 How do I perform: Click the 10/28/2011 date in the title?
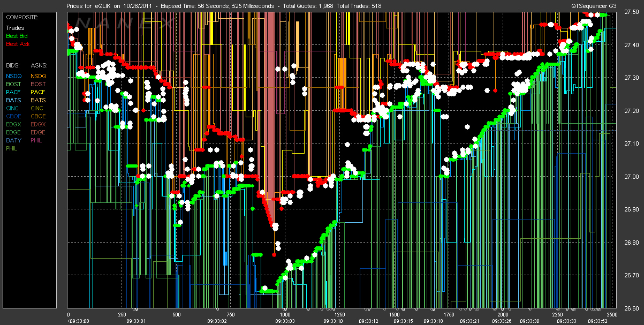(x=138, y=5)
